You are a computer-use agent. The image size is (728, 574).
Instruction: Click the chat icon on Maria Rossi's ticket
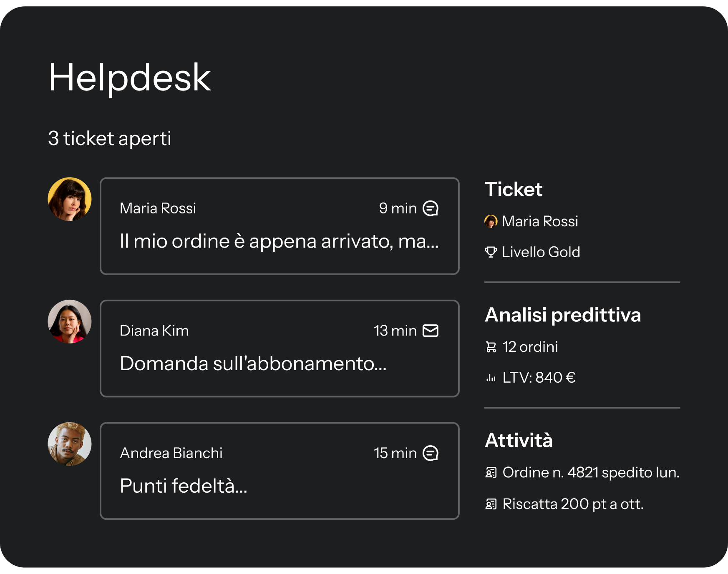(430, 208)
